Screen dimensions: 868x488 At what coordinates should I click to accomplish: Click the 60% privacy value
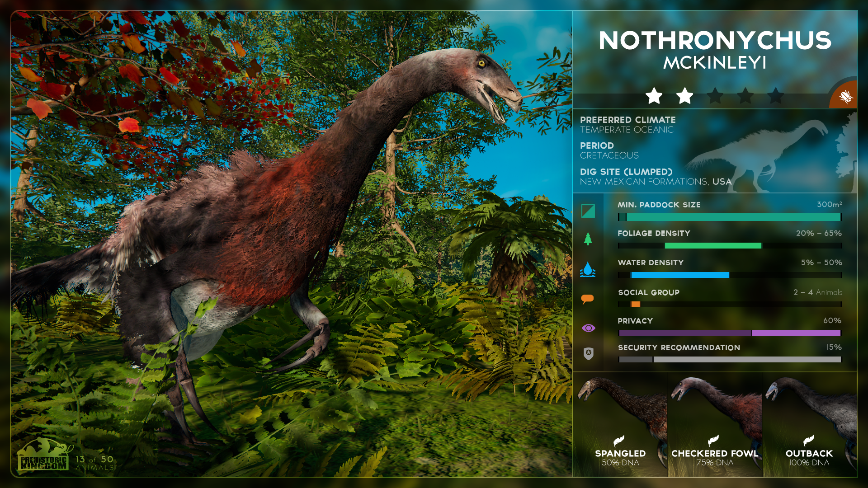[832, 320]
